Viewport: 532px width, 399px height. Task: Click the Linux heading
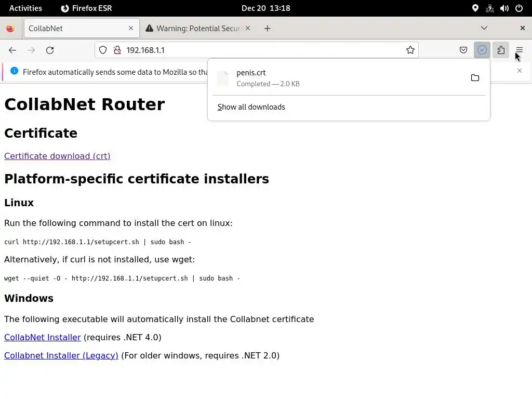[x=19, y=203]
